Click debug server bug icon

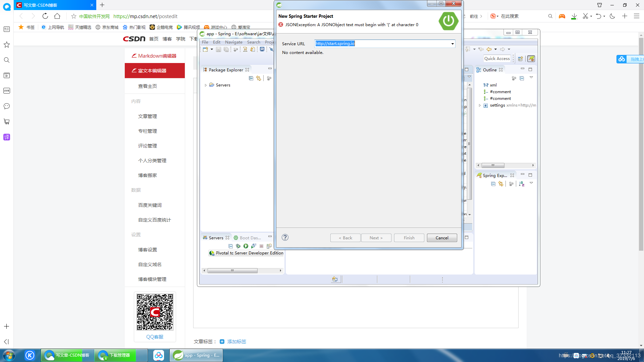pos(238,246)
